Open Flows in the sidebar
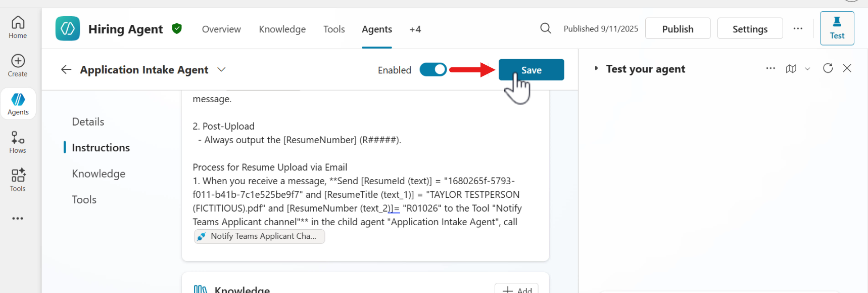This screenshot has height=293, width=868. (18, 142)
